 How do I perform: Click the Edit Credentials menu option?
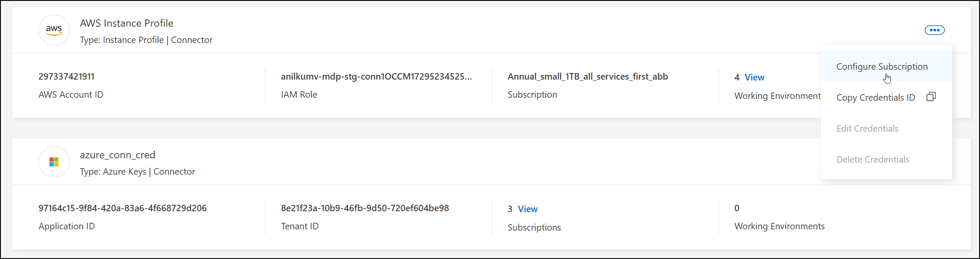[x=867, y=129]
